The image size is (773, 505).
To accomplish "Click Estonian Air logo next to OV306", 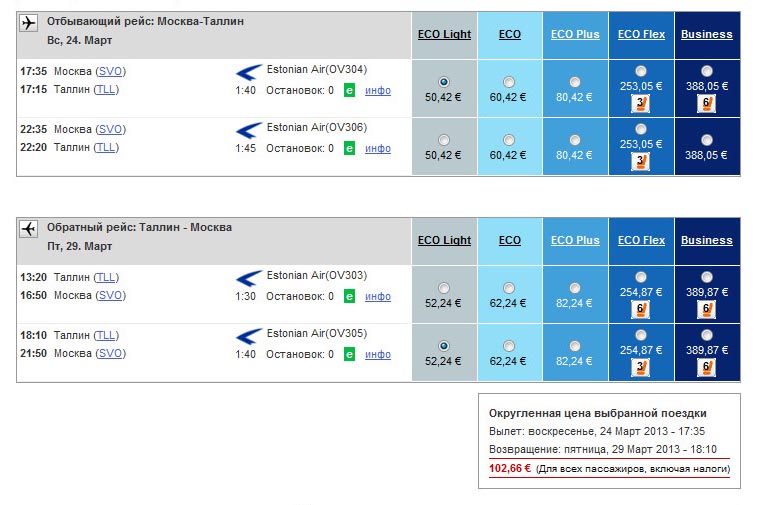I will (x=248, y=130).
